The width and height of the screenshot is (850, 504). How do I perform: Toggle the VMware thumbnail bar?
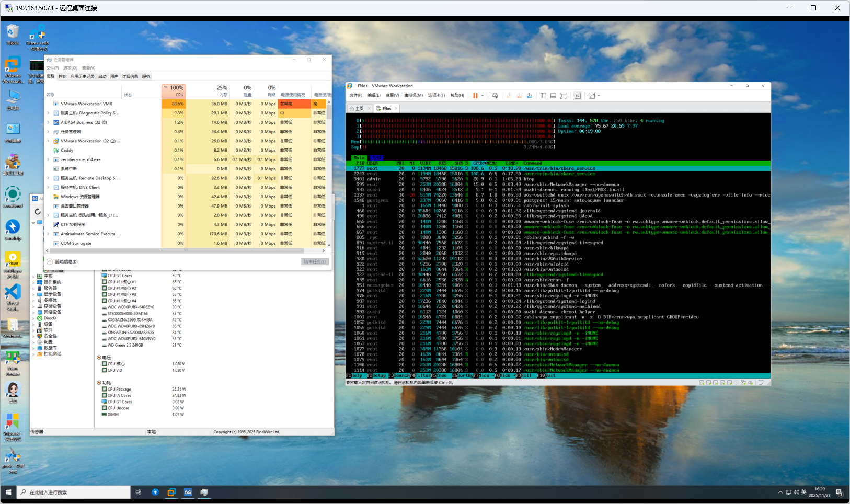(553, 96)
